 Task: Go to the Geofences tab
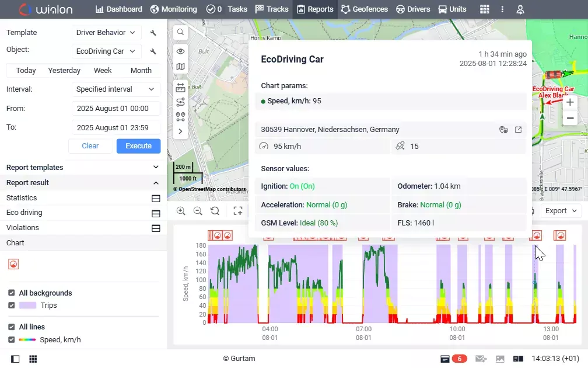click(365, 9)
